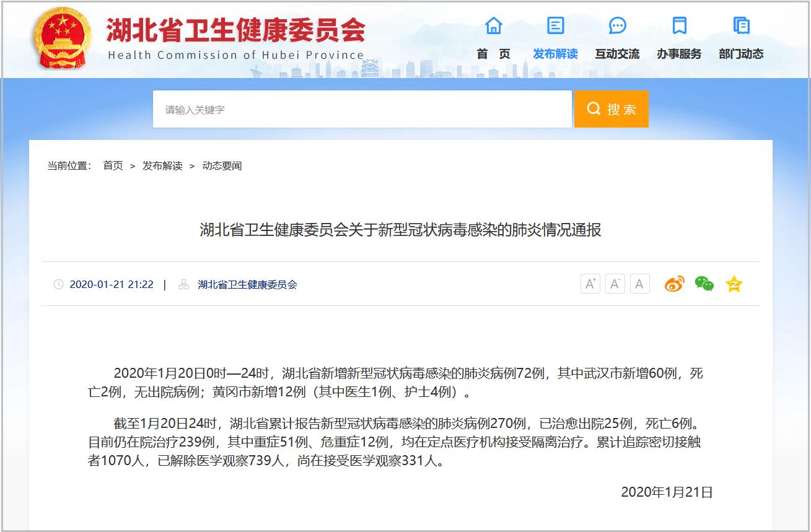Click the yellow Qzone star share icon
This screenshot has width=811, height=532.
[x=734, y=284]
